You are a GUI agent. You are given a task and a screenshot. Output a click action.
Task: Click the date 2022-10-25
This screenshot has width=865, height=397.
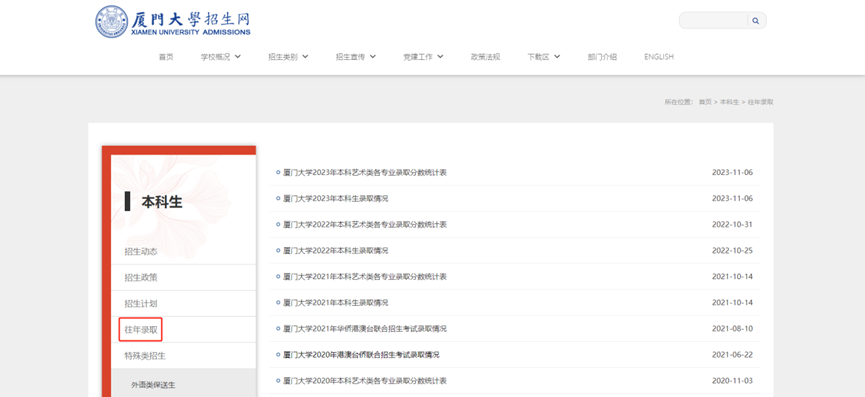pyautogui.click(x=732, y=250)
